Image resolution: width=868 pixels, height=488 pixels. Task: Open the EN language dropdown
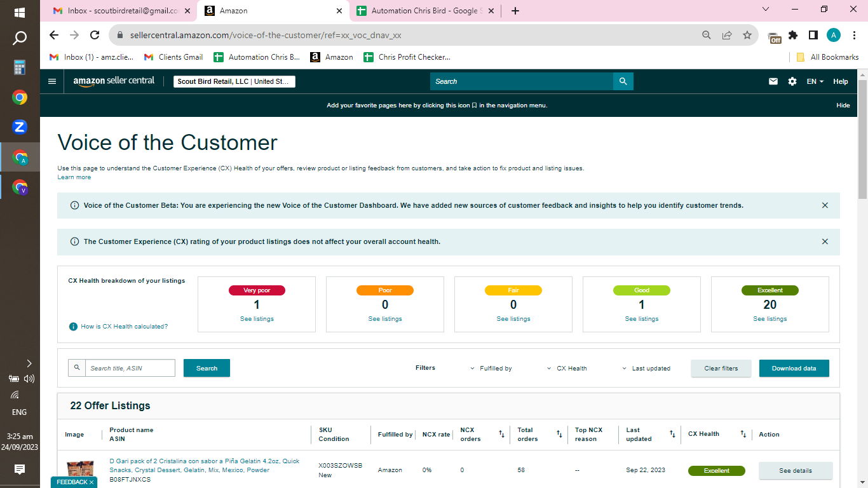coord(815,81)
